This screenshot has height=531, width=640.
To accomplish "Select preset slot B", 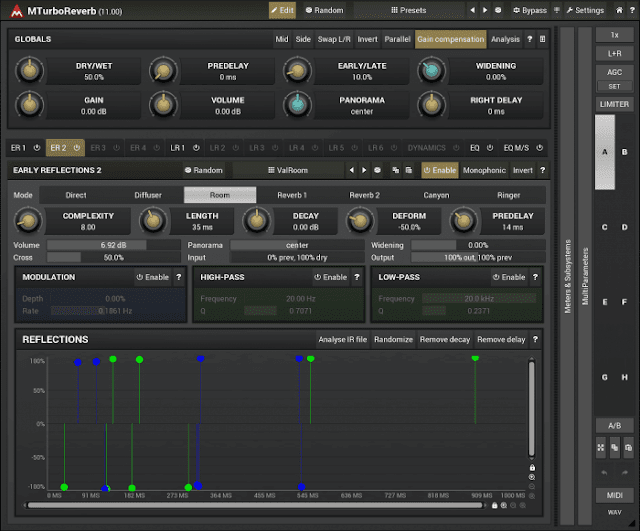I will click(x=624, y=152).
